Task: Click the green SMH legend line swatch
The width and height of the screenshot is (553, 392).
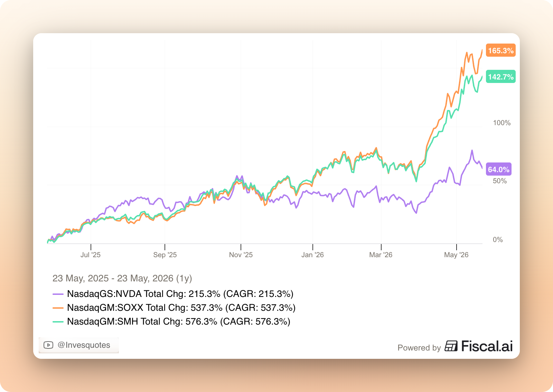Action: click(x=58, y=322)
